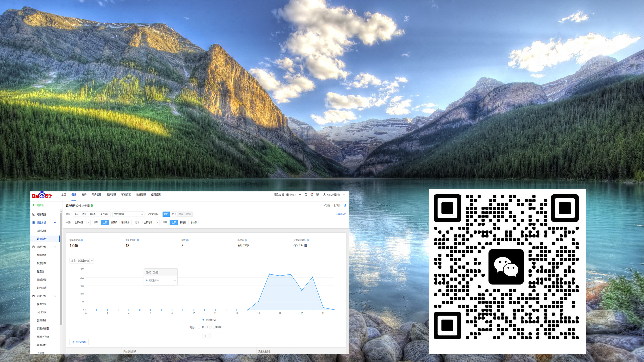
Task: Select 今天 time range
Action: 77,214
